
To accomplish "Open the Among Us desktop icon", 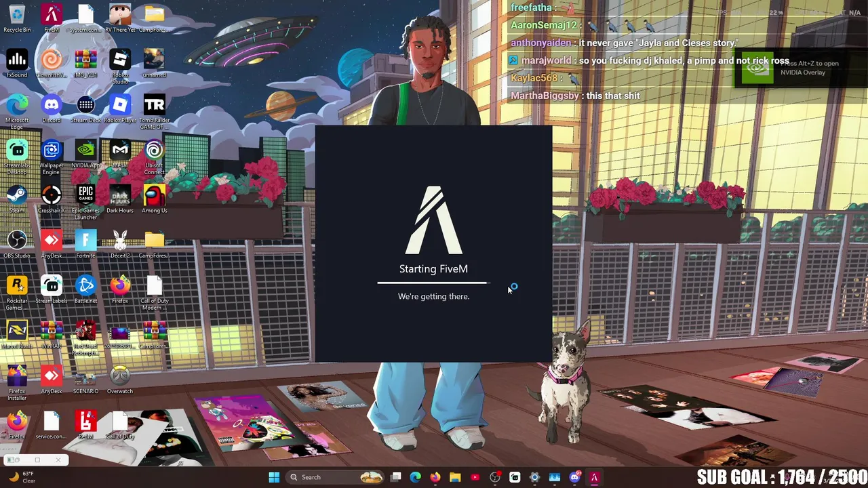I will click(x=155, y=199).
